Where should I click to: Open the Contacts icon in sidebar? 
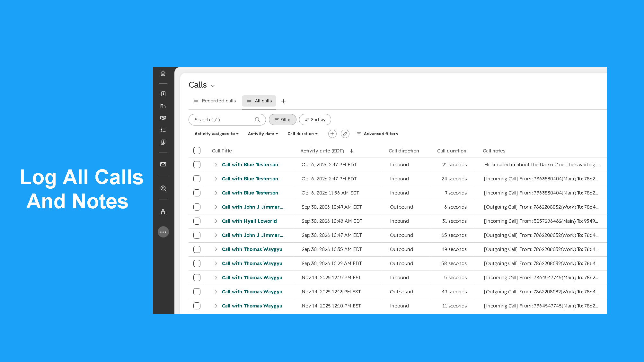click(163, 94)
